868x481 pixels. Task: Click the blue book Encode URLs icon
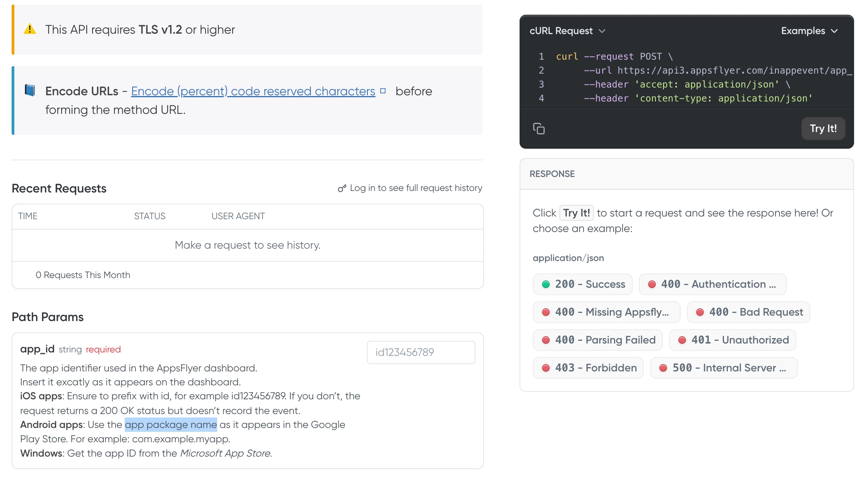[x=30, y=90]
